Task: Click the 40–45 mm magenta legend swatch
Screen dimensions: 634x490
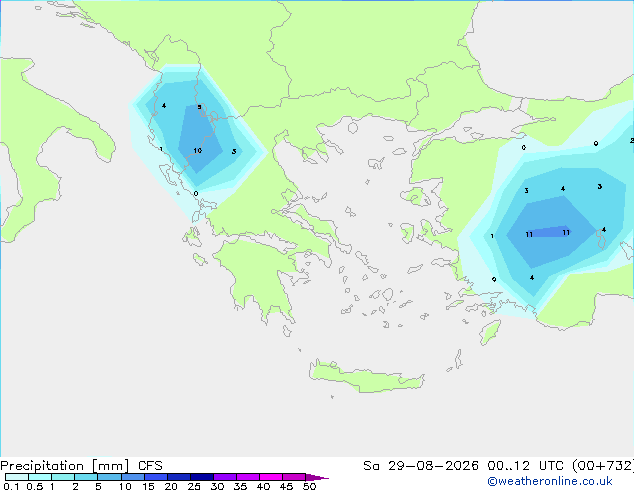Action: (x=271, y=477)
